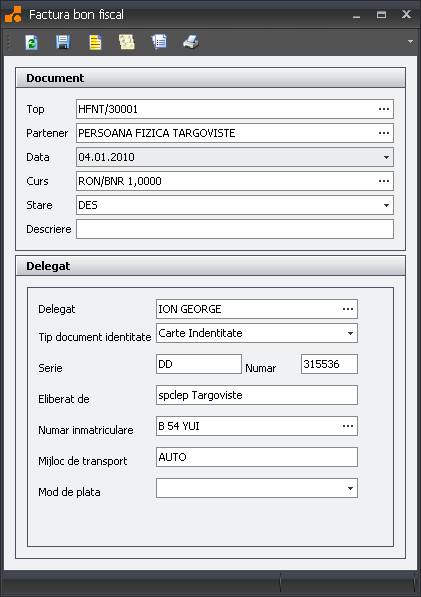Click Curs field ellipsis button
Viewport: 421px width, 597px height.
[x=384, y=181]
